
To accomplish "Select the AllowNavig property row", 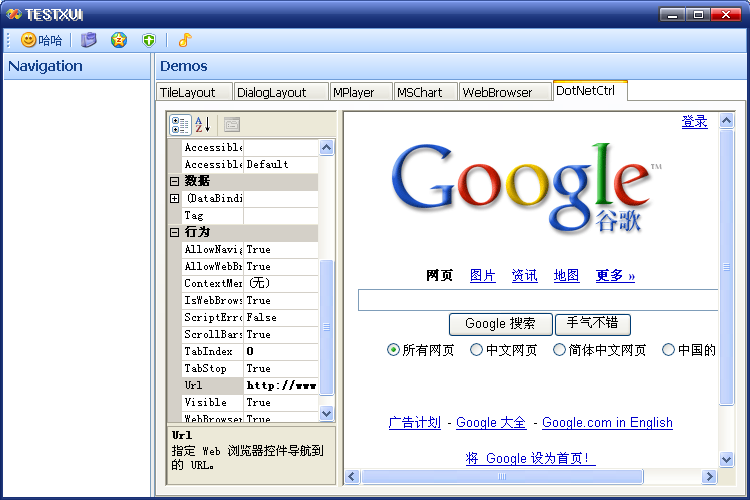I will pos(250,250).
